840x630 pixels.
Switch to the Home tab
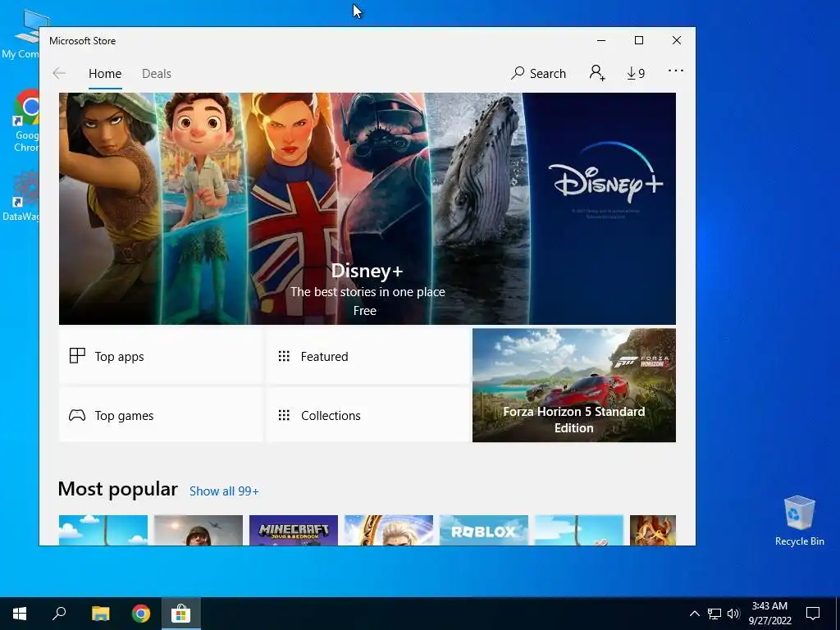pos(105,73)
